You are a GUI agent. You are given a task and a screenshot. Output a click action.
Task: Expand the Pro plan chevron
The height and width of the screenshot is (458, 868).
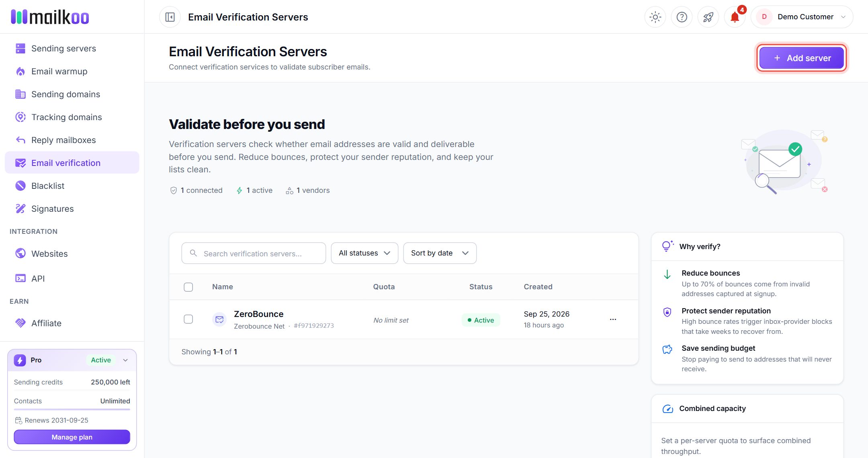[125, 360]
